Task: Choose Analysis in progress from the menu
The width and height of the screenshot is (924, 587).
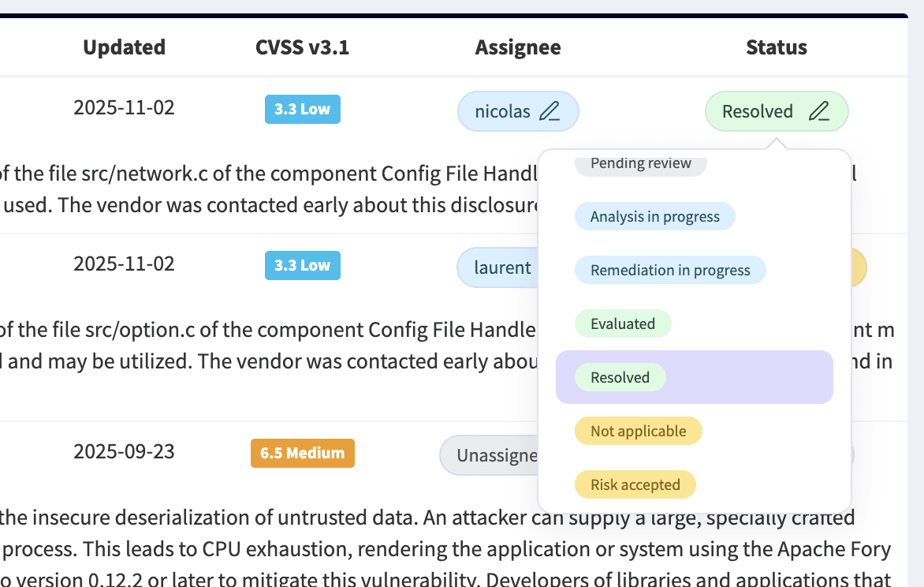Action: (x=654, y=216)
